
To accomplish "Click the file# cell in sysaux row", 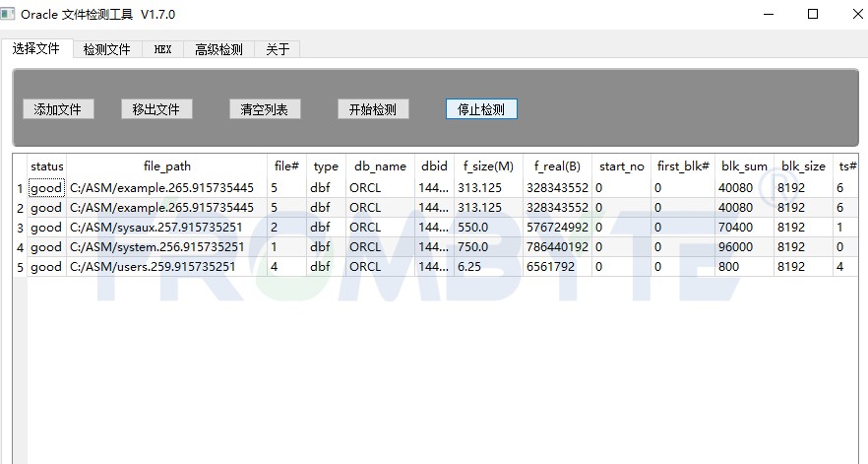I will [x=286, y=228].
